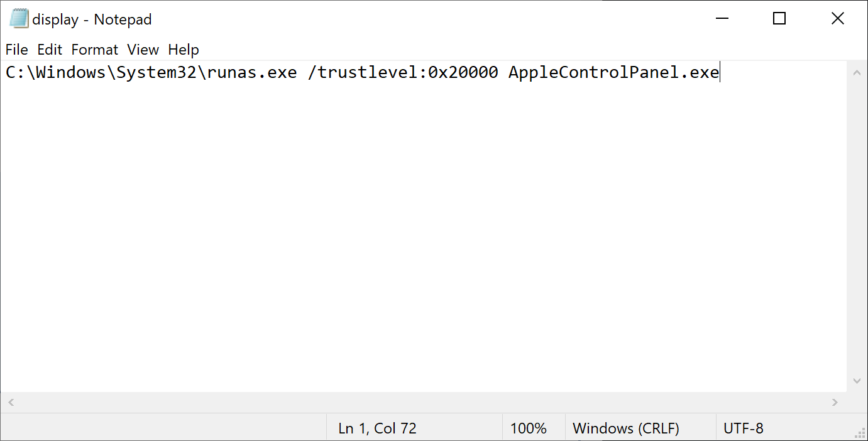This screenshot has height=441, width=868.
Task: Click the 100% zoom level in the status bar
Action: tap(528, 428)
